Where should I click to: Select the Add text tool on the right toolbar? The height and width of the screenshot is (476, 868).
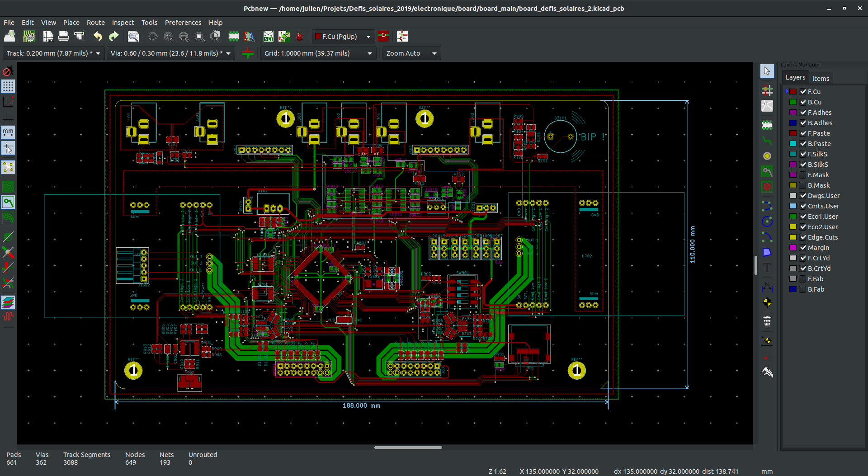coord(767,268)
